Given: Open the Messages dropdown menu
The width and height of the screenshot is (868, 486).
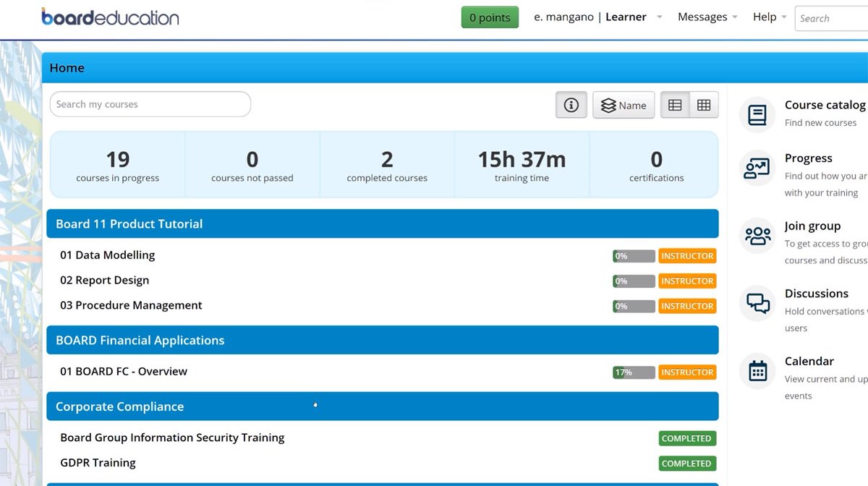Looking at the screenshot, I should click(707, 17).
